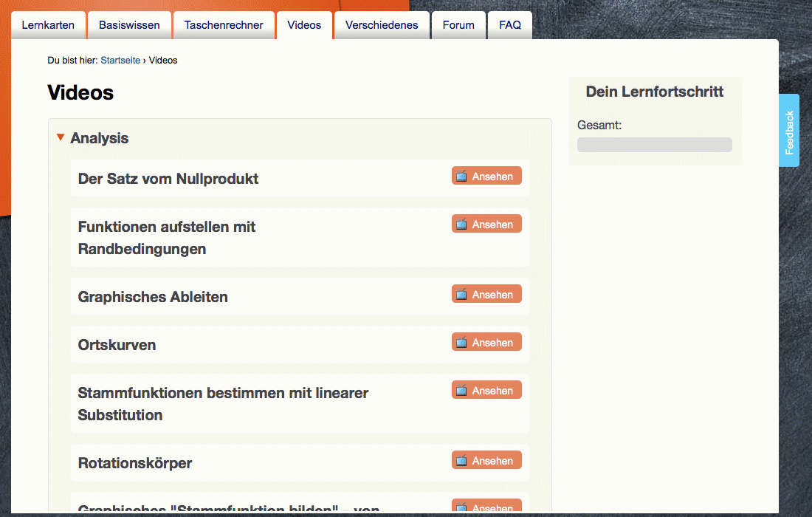The height and width of the screenshot is (517, 812).
Task: Click TV icon in Funktionen aufstellen row
Action: tap(461, 225)
